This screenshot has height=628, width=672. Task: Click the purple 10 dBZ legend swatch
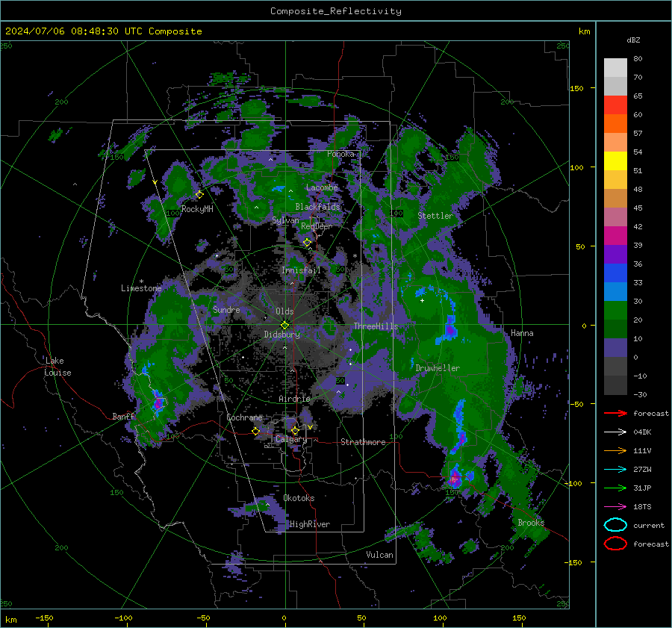click(x=615, y=347)
